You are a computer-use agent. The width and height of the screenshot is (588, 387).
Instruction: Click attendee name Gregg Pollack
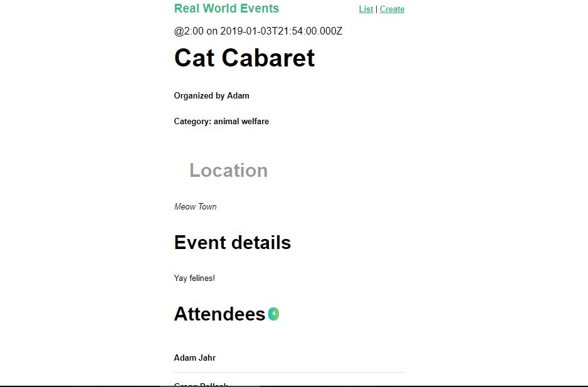coord(201,384)
